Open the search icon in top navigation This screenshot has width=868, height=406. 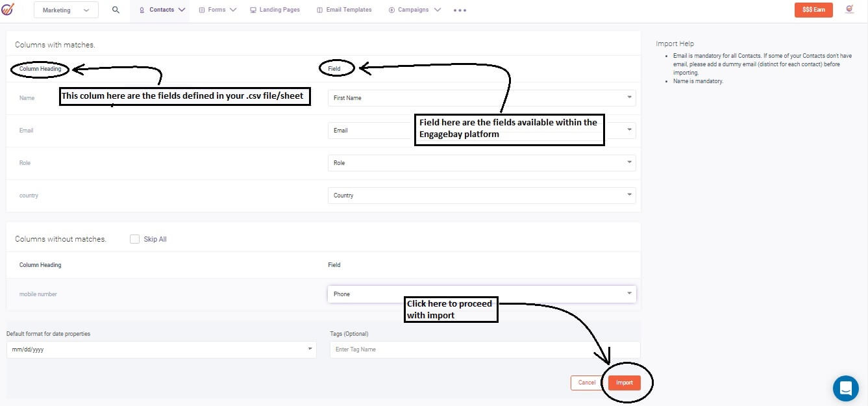click(116, 10)
